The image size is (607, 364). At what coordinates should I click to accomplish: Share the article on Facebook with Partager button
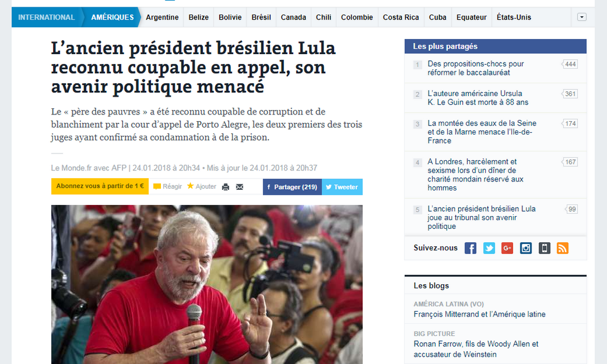coord(292,187)
